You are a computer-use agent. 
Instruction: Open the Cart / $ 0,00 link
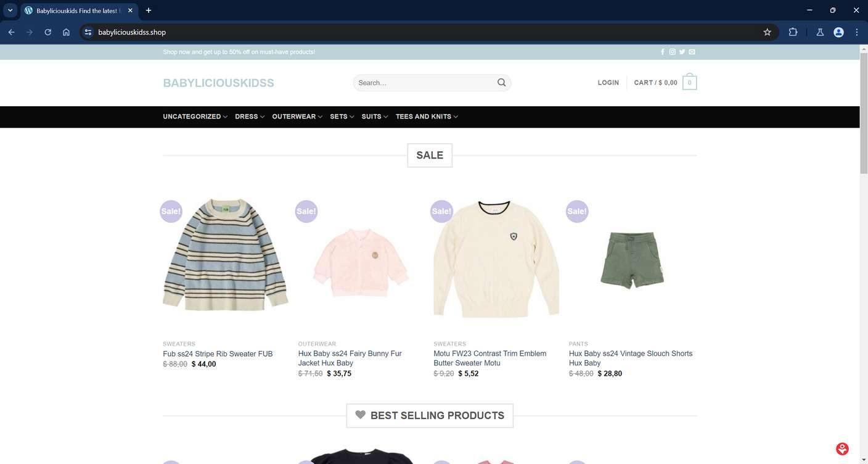pos(655,83)
